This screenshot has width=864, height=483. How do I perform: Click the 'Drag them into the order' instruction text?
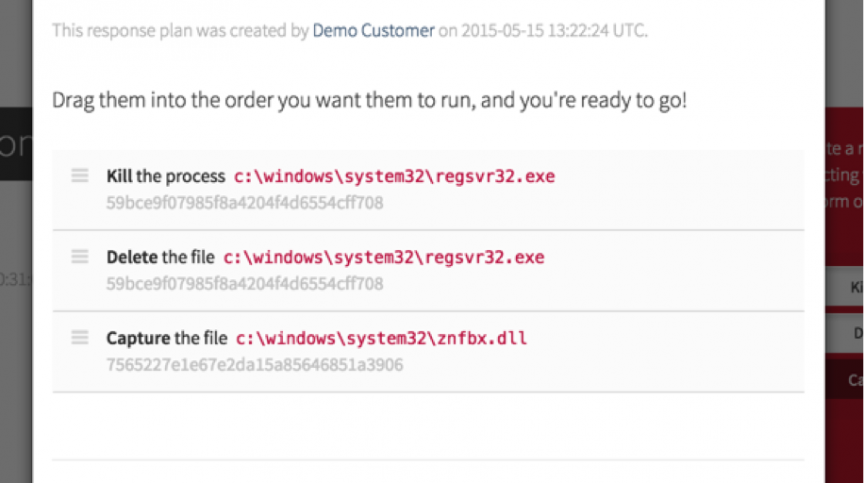(369, 101)
